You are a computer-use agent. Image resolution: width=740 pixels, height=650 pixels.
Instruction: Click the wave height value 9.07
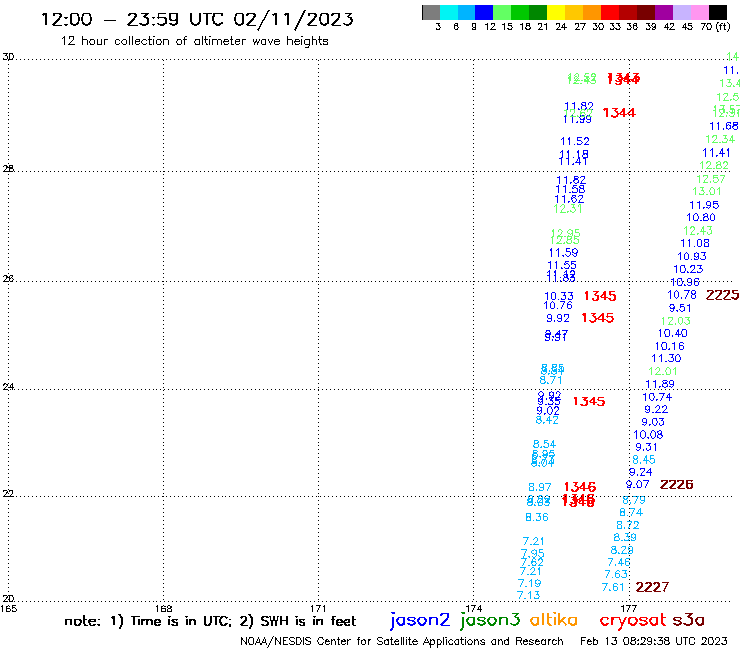[x=638, y=484]
